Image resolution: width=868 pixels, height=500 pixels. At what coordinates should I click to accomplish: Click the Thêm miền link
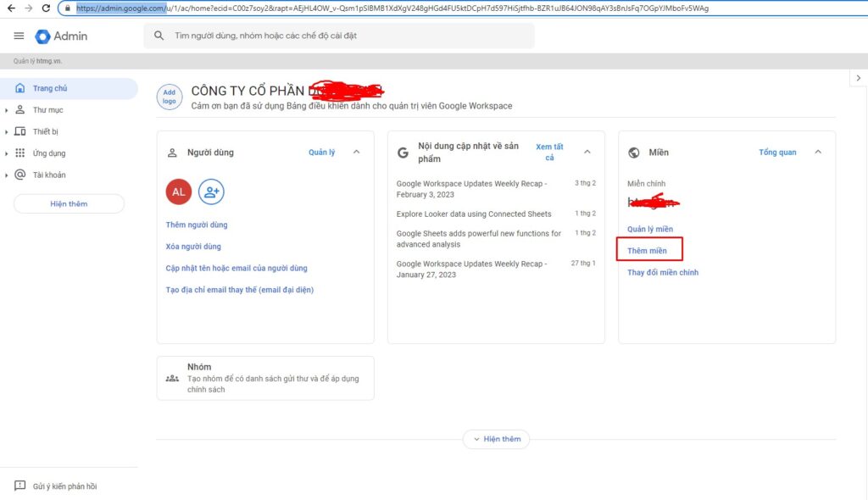pyautogui.click(x=647, y=251)
